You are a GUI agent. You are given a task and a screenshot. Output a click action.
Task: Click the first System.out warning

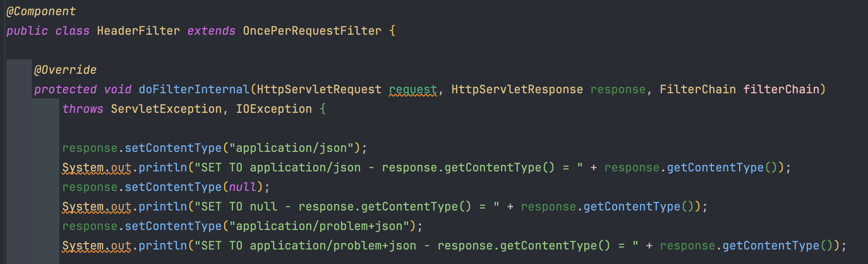97,168
